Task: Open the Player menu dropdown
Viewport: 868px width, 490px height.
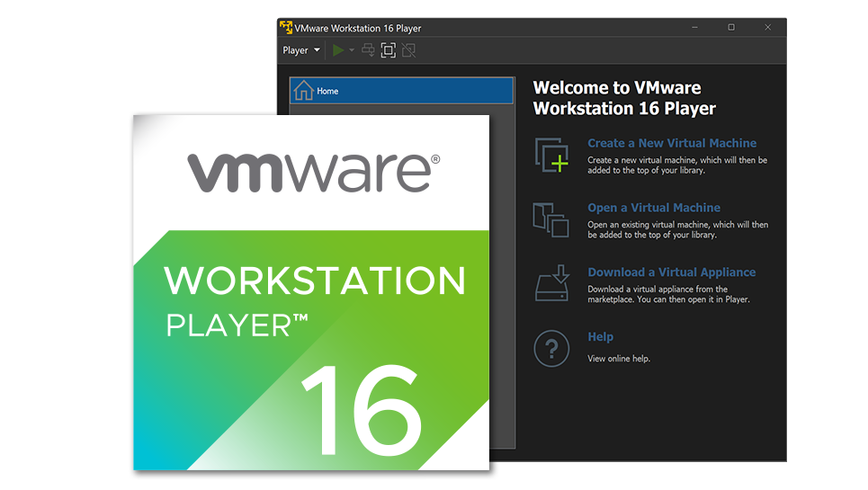Action: tap(301, 50)
